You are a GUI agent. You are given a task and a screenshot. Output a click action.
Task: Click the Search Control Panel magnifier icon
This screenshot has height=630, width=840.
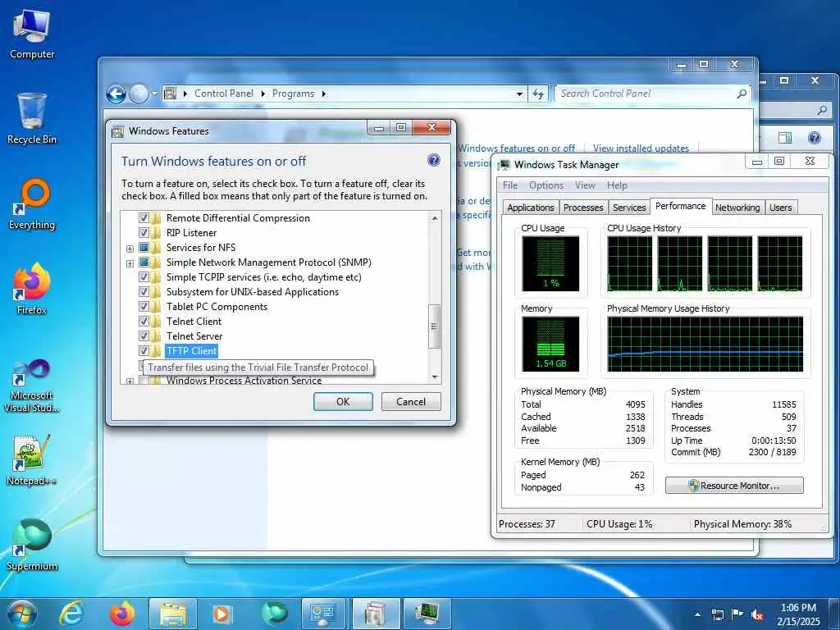(x=742, y=94)
